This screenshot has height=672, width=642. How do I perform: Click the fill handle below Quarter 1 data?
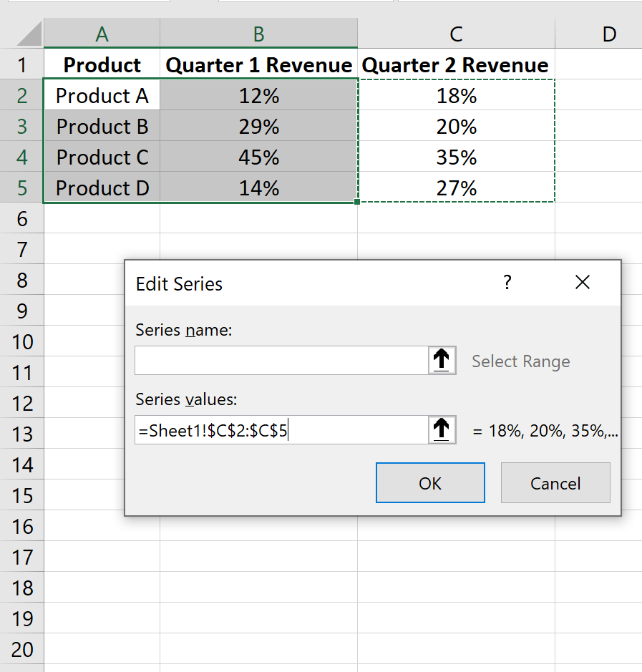point(357,202)
